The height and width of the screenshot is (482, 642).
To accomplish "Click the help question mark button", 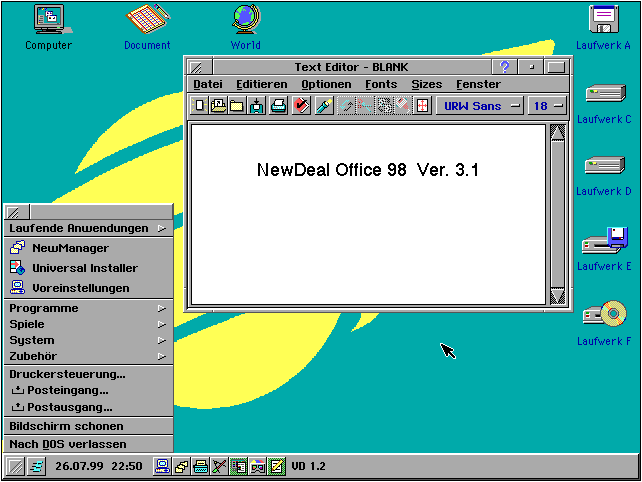I will (506, 67).
